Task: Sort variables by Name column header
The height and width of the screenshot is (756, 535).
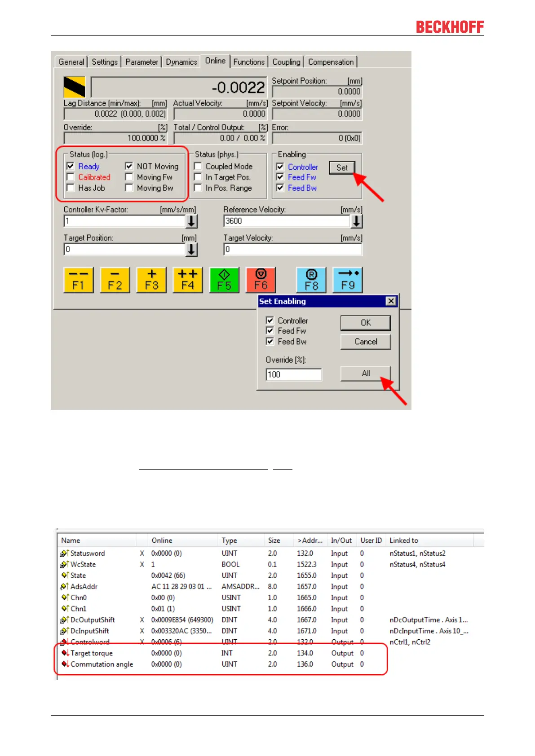Action: tap(97, 541)
